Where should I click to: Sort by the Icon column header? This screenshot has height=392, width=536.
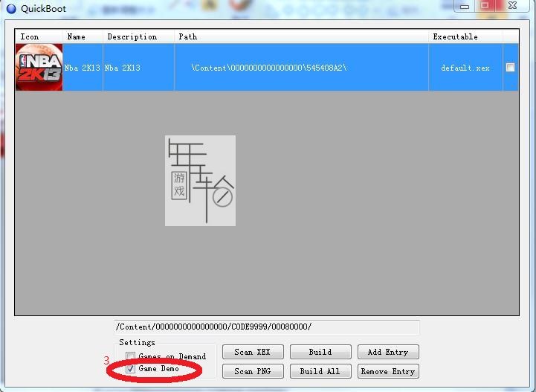pos(39,36)
